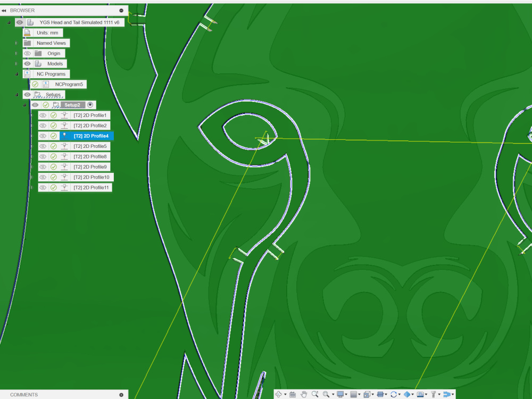
Task: Click the Viewports cube icon
Action: pos(367,394)
